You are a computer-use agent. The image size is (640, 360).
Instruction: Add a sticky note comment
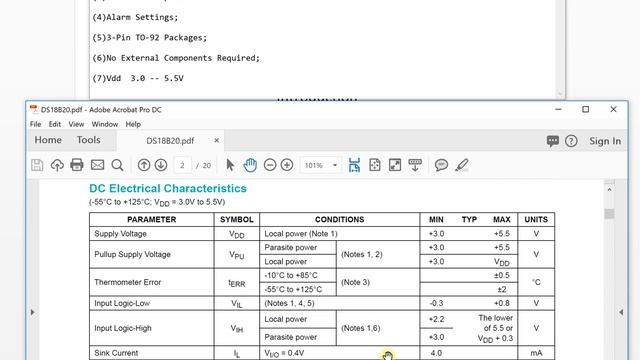pos(441,165)
